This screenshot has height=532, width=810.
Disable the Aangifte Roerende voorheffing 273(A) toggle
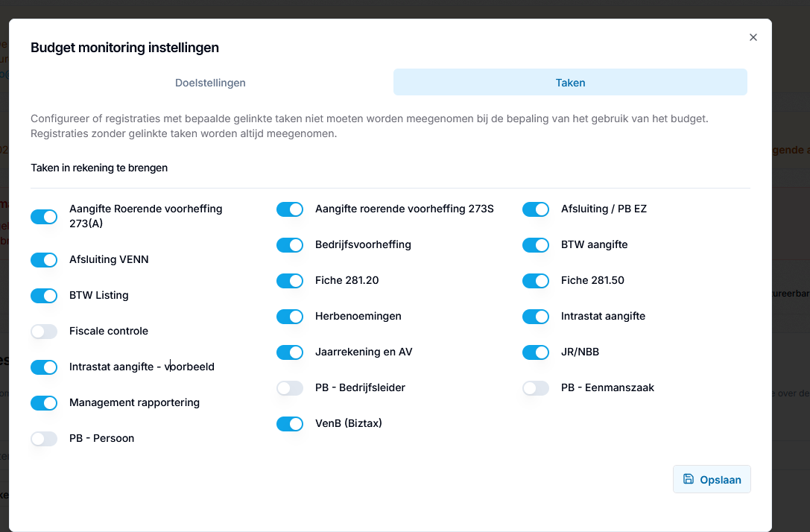[x=44, y=216]
